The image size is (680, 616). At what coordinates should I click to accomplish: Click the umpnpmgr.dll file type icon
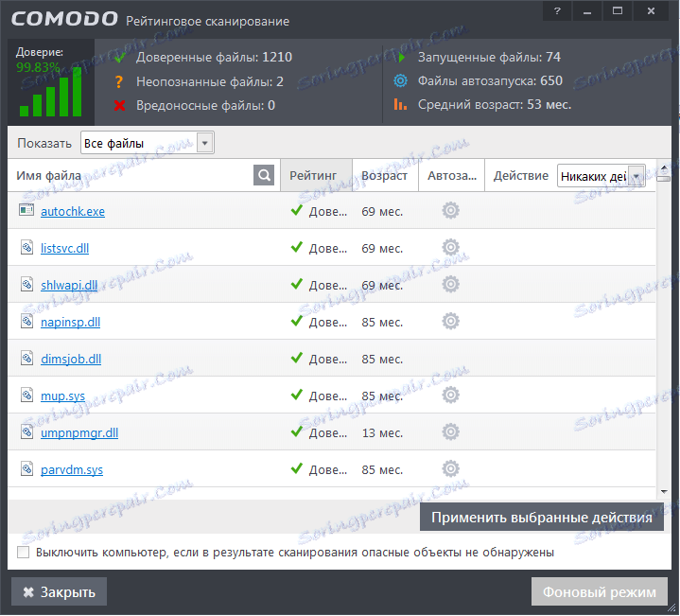pyautogui.click(x=26, y=431)
